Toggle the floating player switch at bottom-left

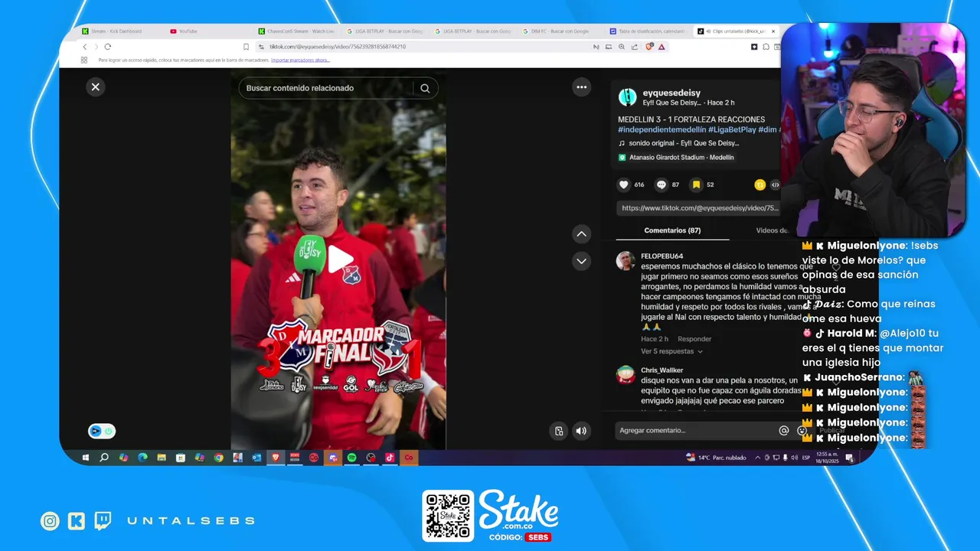pyautogui.click(x=102, y=432)
